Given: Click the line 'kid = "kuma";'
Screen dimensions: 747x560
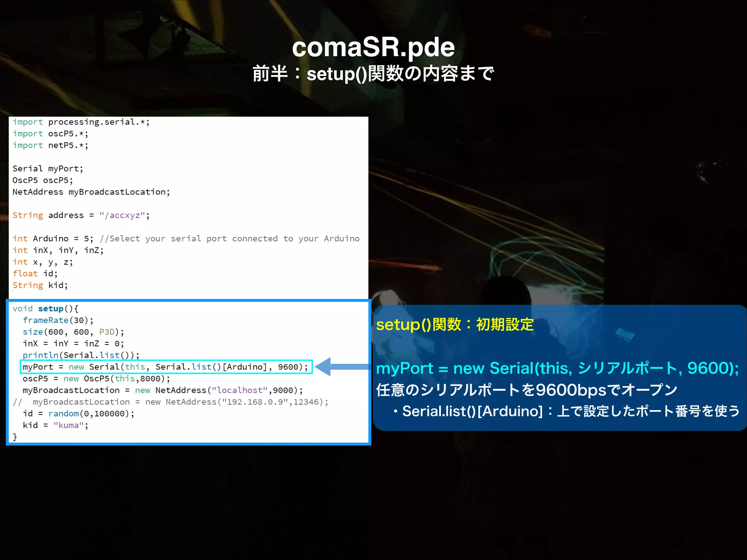Looking at the screenshot, I should pyautogui.click(x=55, y=425).
